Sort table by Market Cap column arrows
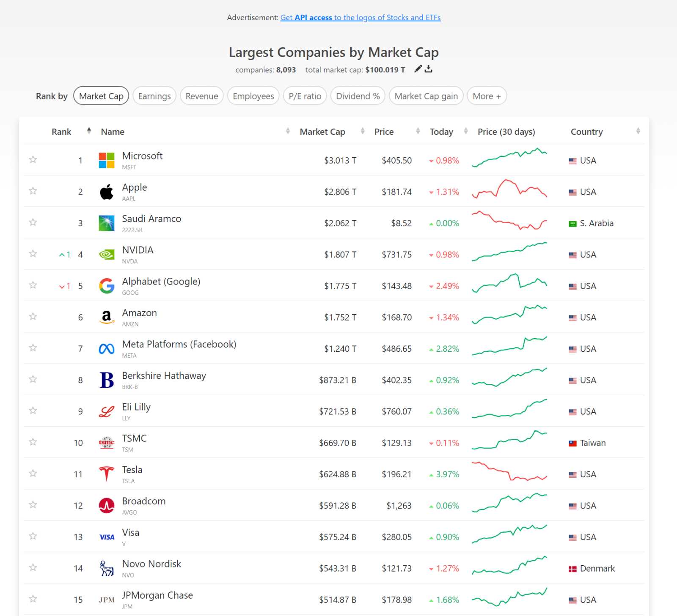Image resolution: width=677 pixels, height=616 pixels. tap(363, 131)
